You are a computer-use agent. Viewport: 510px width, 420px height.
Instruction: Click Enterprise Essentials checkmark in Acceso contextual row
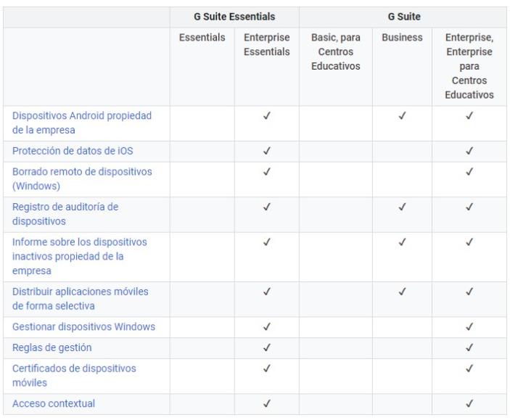[x=266, y=403]
